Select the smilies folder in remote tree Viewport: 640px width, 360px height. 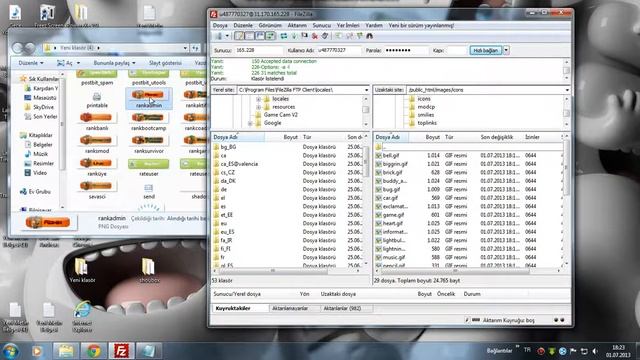click(x=426, y=115)
